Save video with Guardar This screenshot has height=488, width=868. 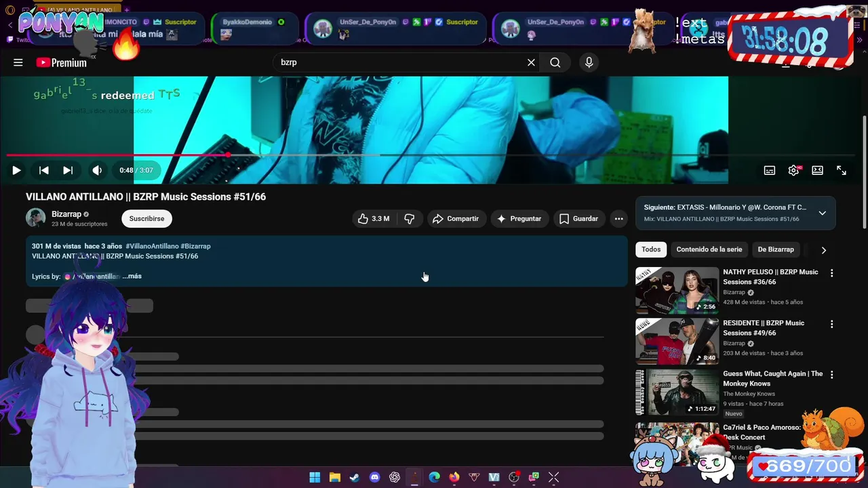point(579,218)
